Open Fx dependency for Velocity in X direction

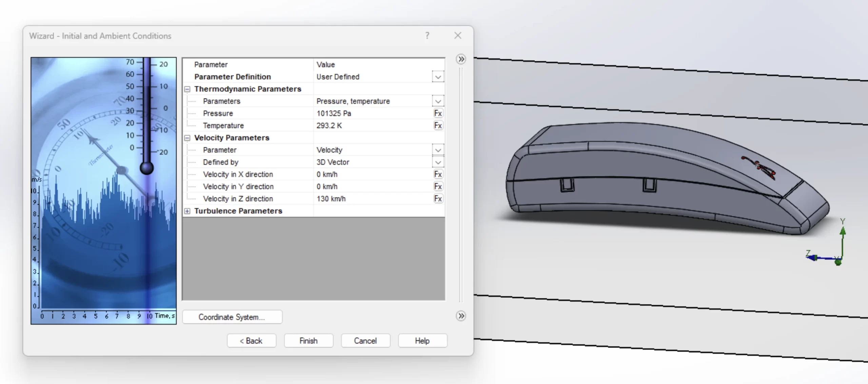tap(438, 174)
